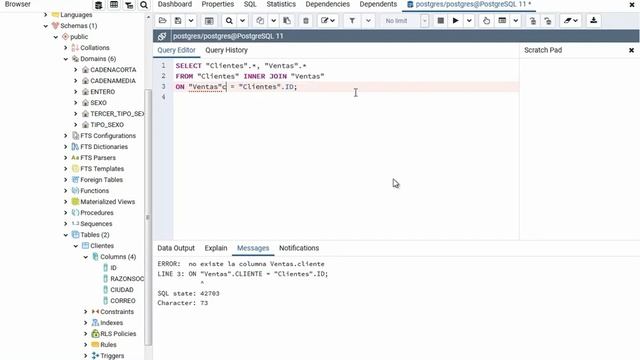This screenshot has height=360, width=640.
Task: Select the Query Editor tab
Action: click(x=176, y=50)
